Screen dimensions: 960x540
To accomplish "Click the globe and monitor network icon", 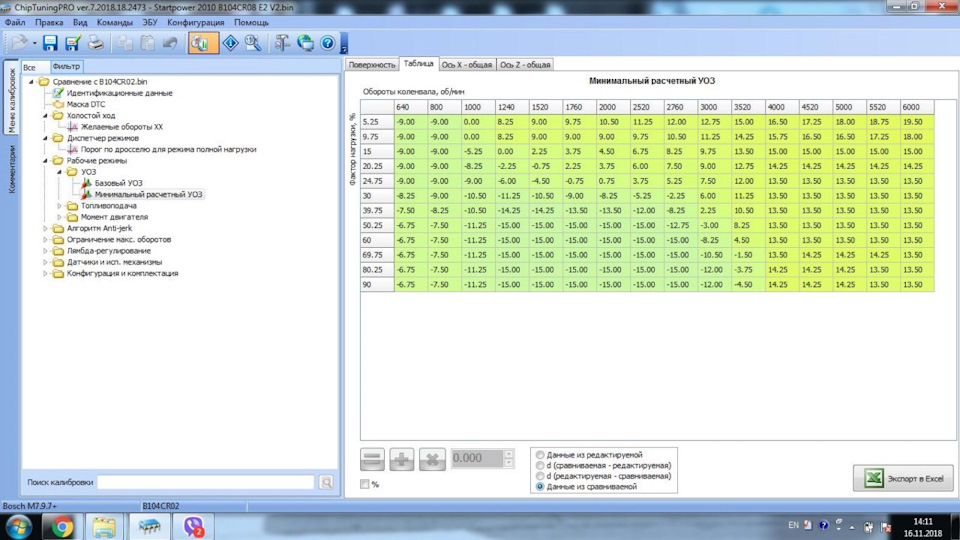I will pyautogui.click(x=306, y=43).
